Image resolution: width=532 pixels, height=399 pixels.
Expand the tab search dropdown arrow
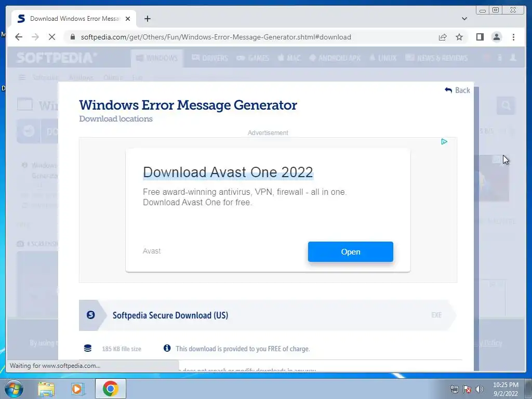(464, 19)
